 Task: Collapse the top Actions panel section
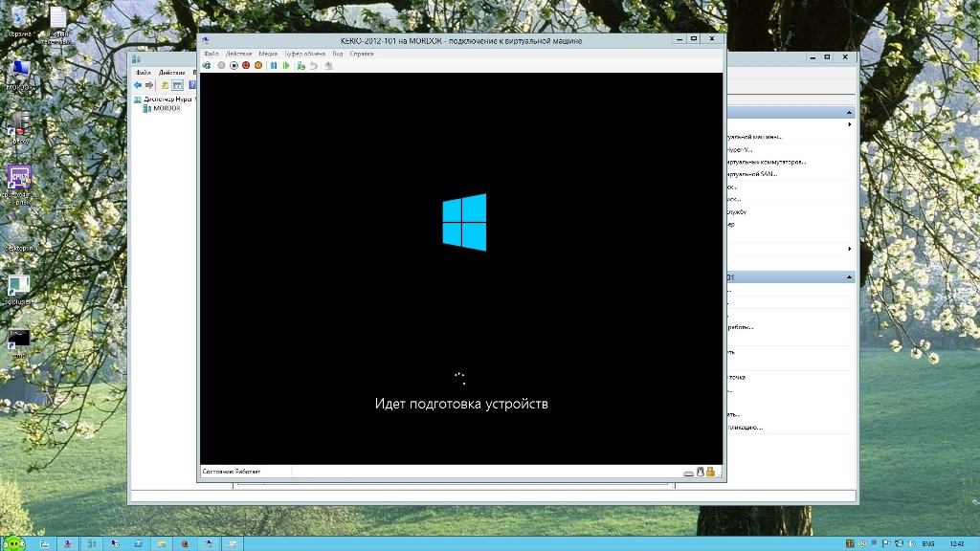click(849, 112)
